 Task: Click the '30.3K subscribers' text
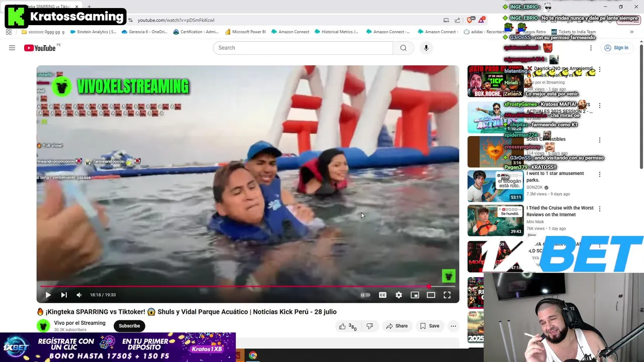tap(70, 330)
